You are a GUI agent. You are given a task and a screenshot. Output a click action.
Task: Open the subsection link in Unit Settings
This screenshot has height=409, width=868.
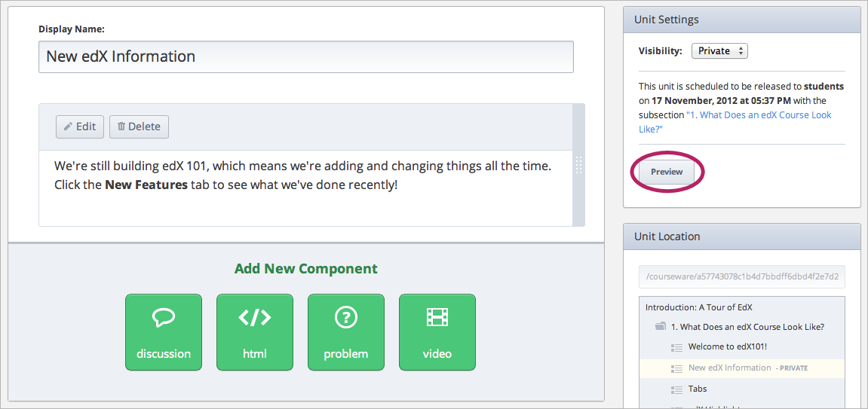759,115
